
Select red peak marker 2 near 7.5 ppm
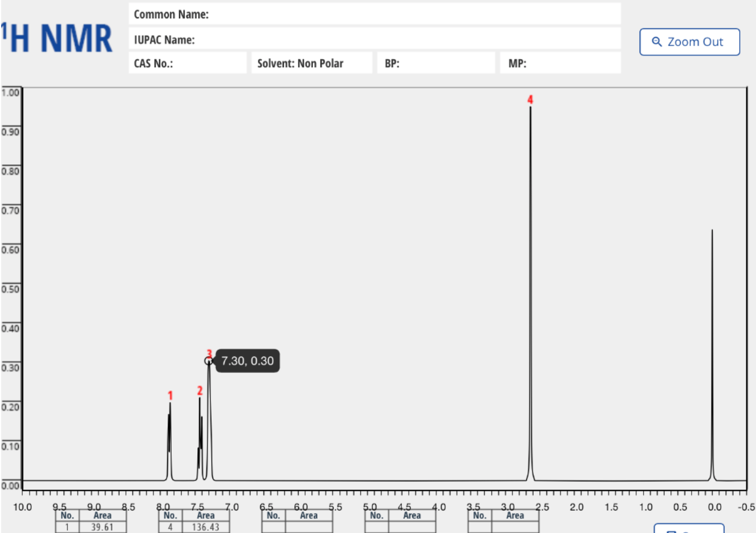point(200,391)
